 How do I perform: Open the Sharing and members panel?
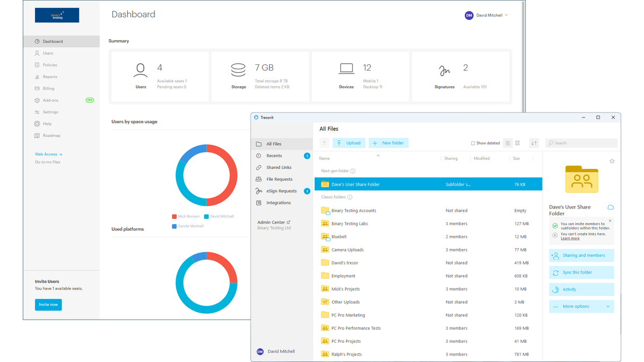pos(581,256)
